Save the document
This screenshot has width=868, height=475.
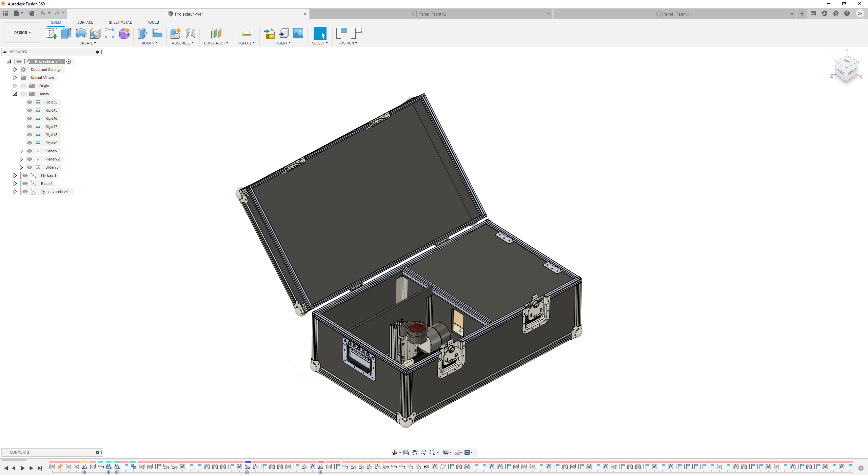click(32, 13)
